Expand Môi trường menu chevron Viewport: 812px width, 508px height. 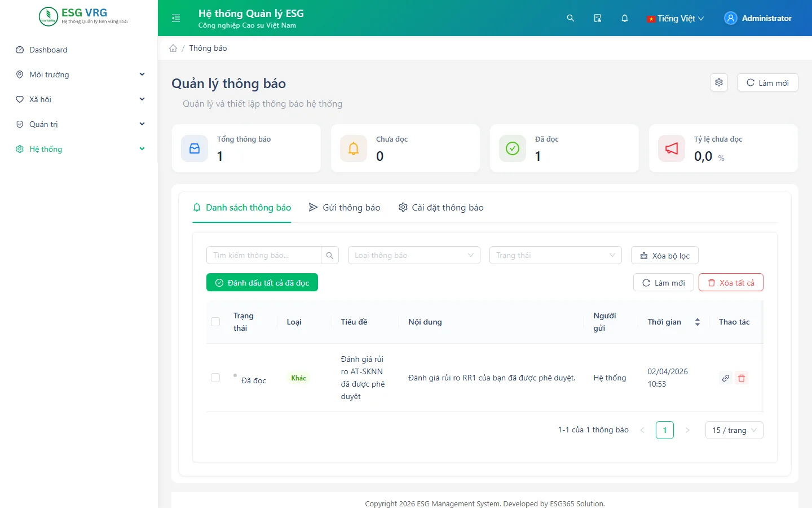coord(142,75)
